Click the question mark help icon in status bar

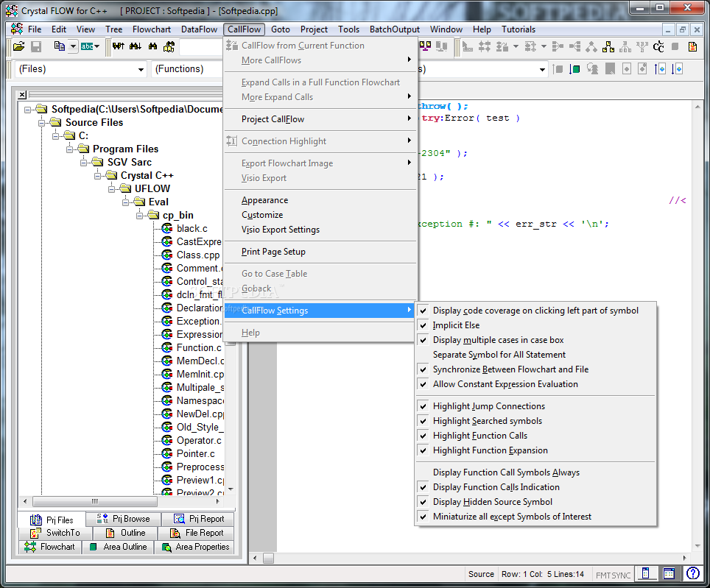pos(692,573)
